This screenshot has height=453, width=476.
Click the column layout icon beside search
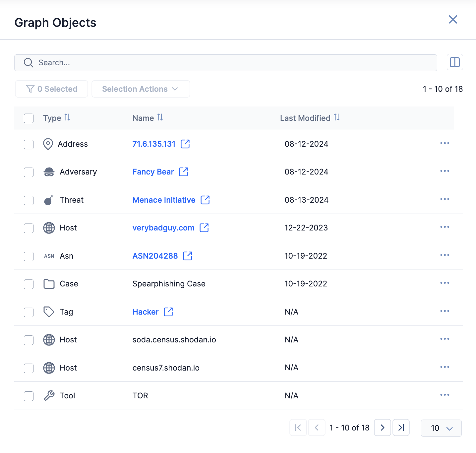click(454, 62)
